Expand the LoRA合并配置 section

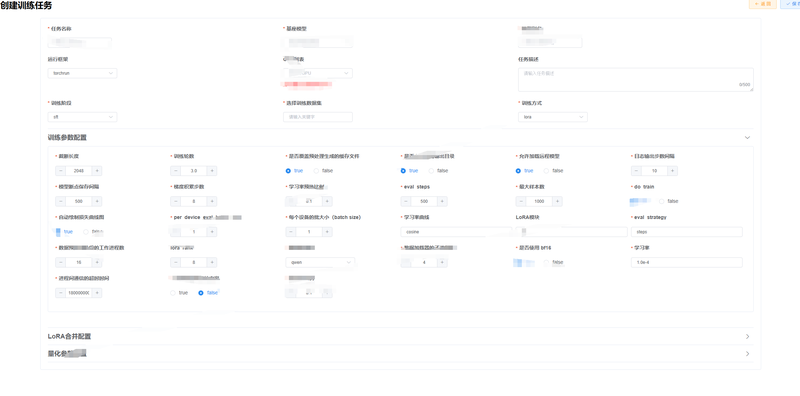click(401, 337)
